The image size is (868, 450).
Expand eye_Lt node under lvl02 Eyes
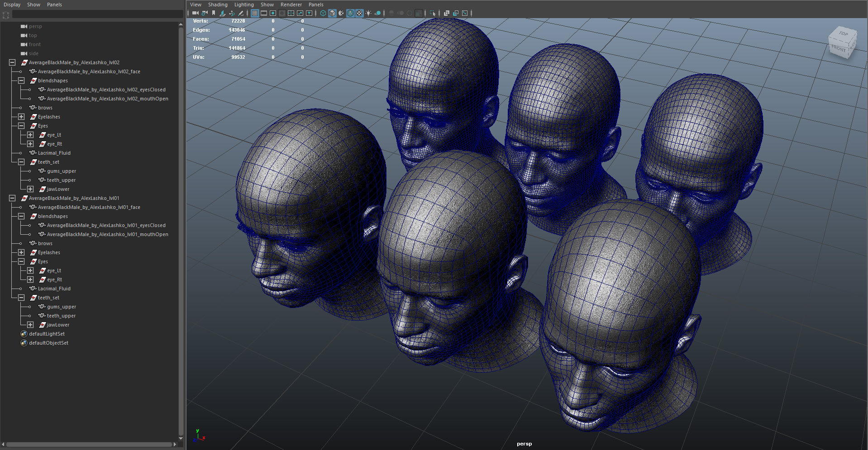(x=30, y=135)
